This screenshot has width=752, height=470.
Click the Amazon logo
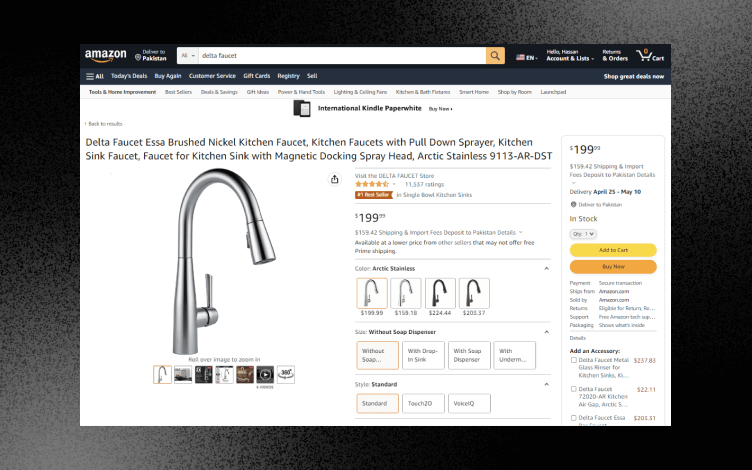[x=106, y=56]
